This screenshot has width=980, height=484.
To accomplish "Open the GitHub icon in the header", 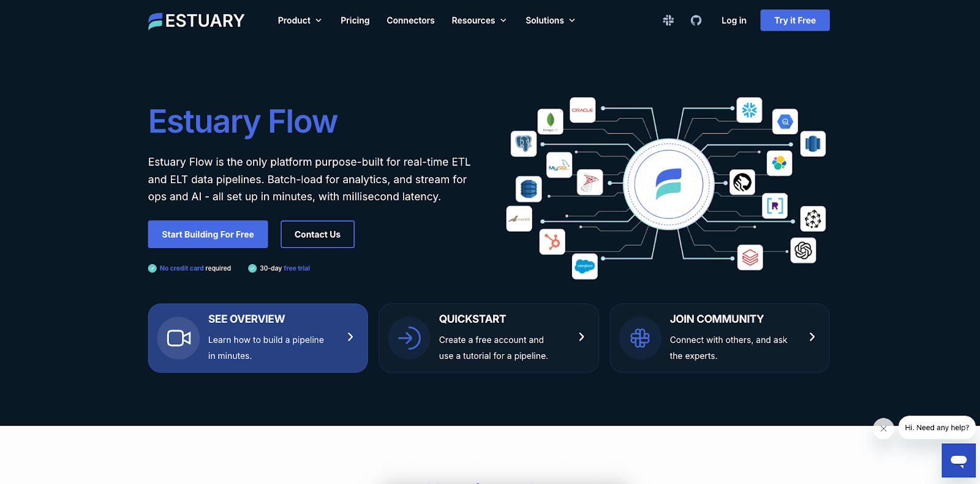I will [696, 20].
